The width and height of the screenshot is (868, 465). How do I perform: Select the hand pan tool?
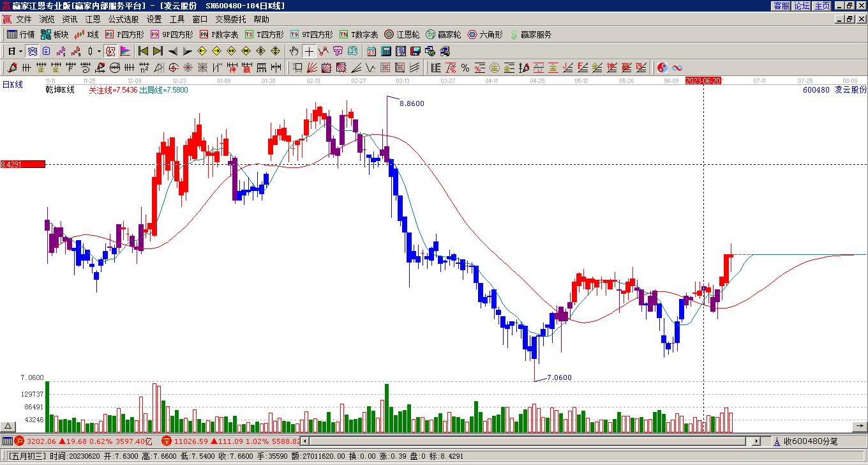point(294,51)
